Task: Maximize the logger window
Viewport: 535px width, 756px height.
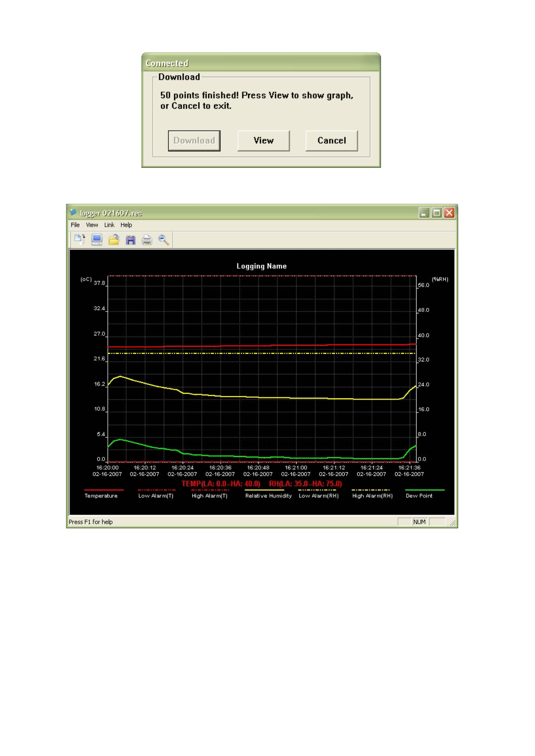Action: (436, 213)
